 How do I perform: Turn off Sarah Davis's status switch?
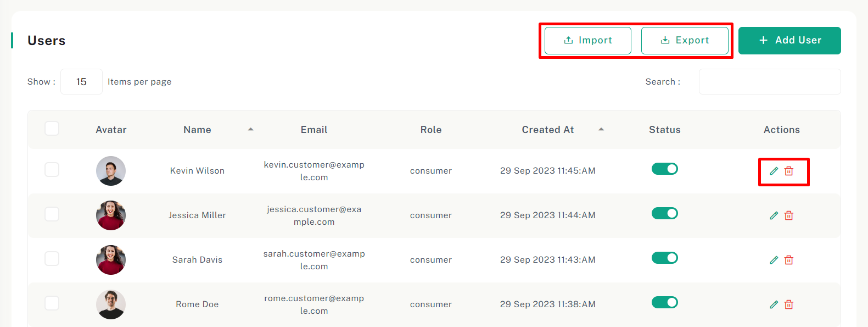tap(664, 258)
